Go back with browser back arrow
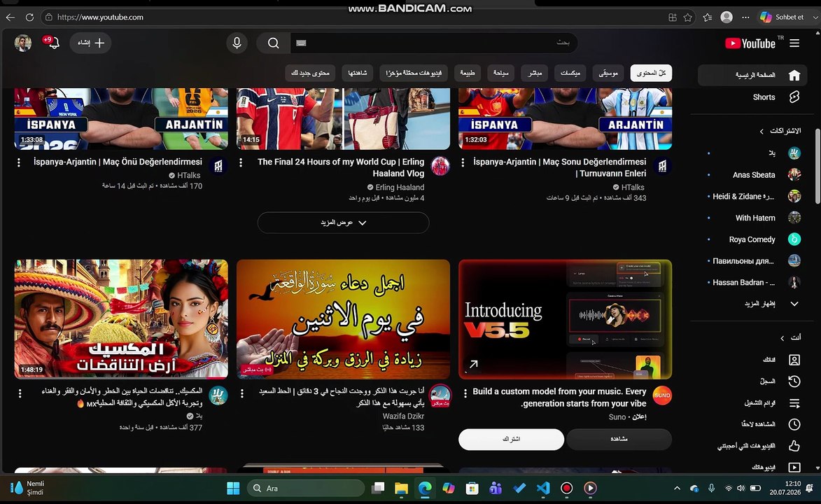The height and width of the screenshot is (504, 821). point(10,17)
